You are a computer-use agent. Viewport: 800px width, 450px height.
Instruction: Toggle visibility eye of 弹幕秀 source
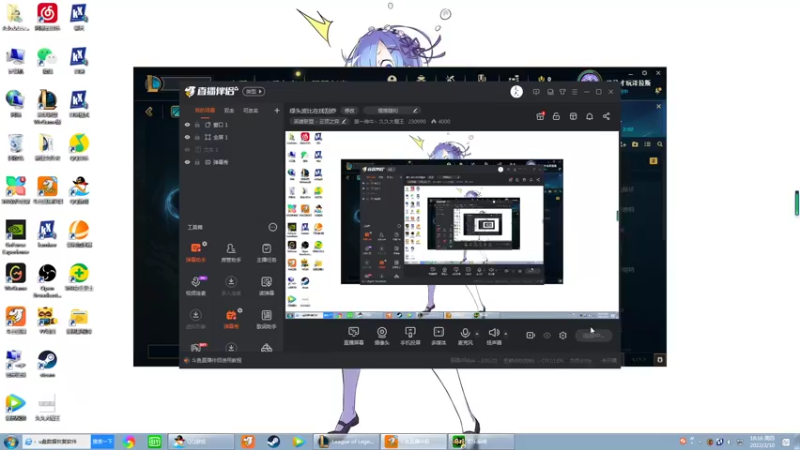[x=187, y=162]
